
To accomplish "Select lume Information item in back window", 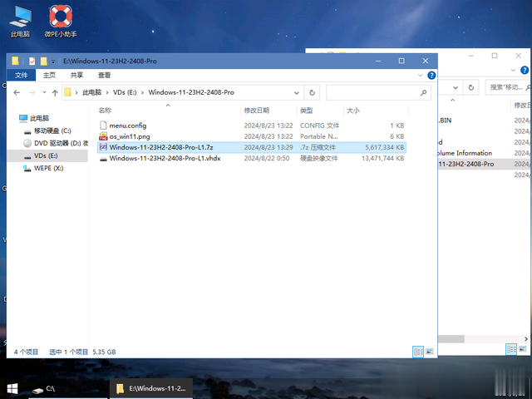I will tap(465, 153).
